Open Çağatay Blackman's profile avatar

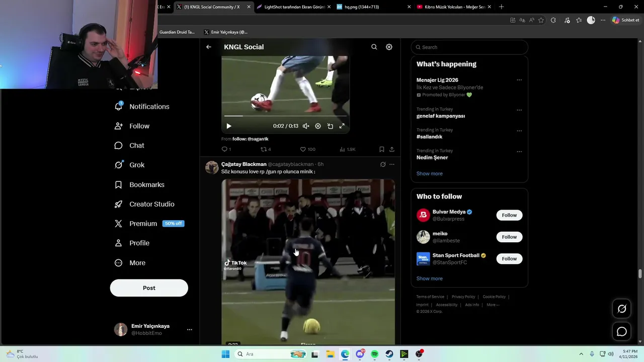click(212, 167)
